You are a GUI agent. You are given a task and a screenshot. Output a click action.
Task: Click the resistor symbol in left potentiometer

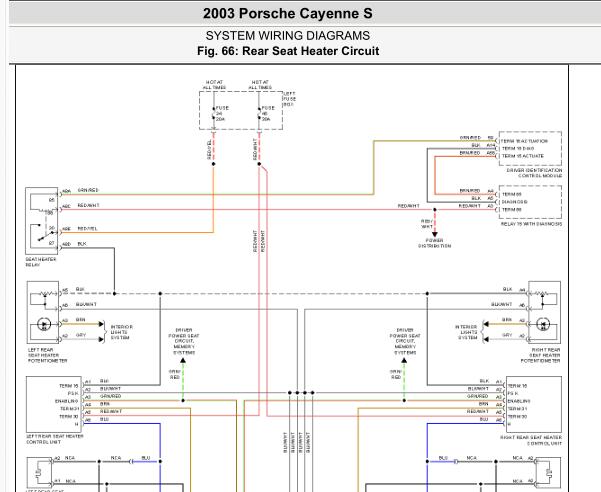[45, 294]
